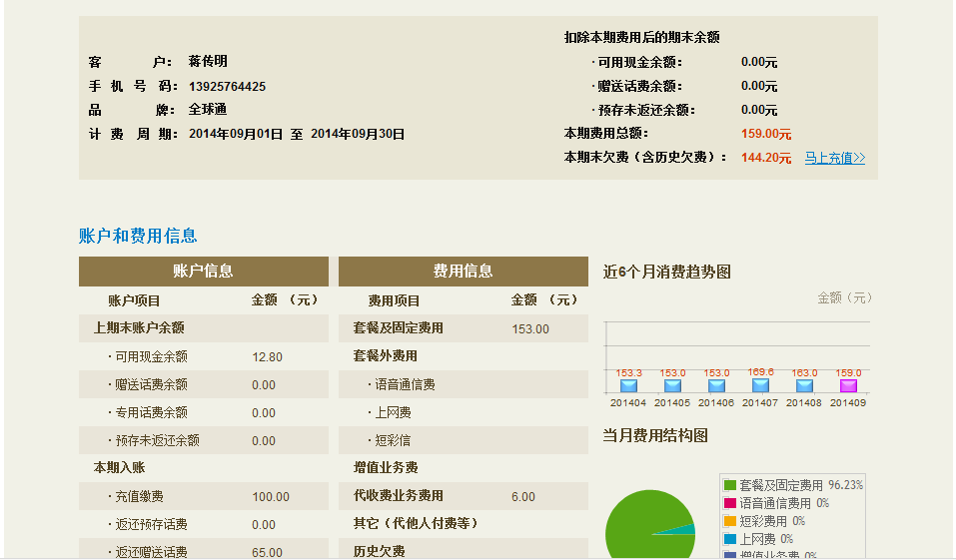Click the 201407 bar in trend chart

click(x=760, y=385)
